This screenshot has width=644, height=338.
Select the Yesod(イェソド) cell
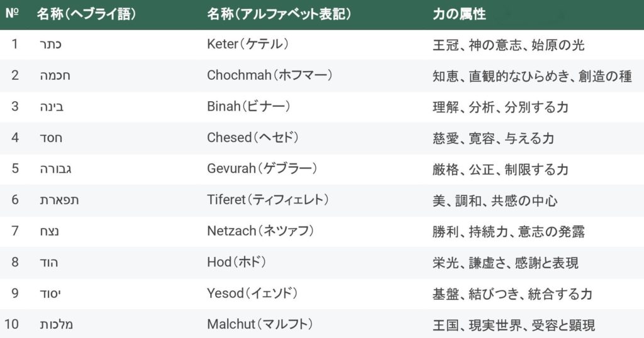click(253, 294)
